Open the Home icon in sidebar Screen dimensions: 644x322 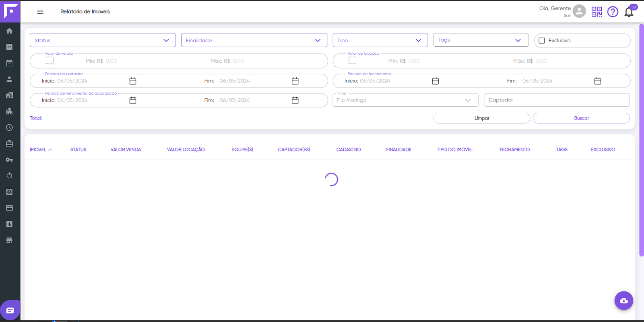(9, 31)
